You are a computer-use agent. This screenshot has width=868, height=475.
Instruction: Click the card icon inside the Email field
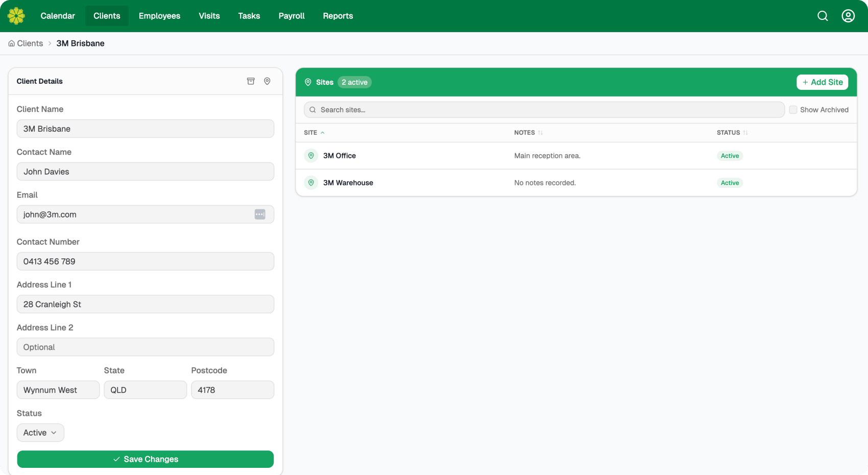[x=260, y=214]
